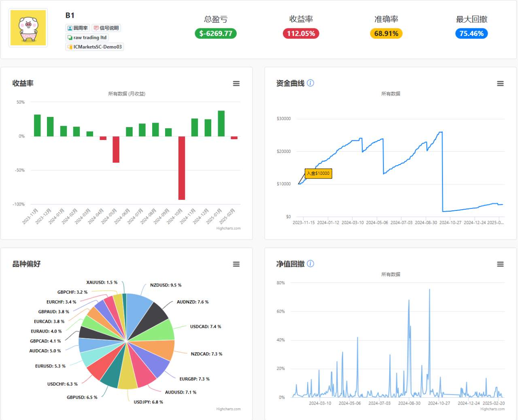Click the 75.46% max drawdown badge

(x=471, y=34)
